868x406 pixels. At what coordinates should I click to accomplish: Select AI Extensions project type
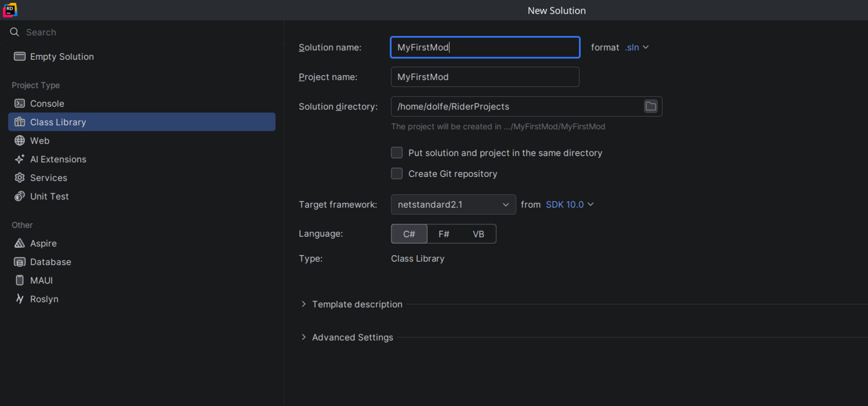tap(58, 159)
